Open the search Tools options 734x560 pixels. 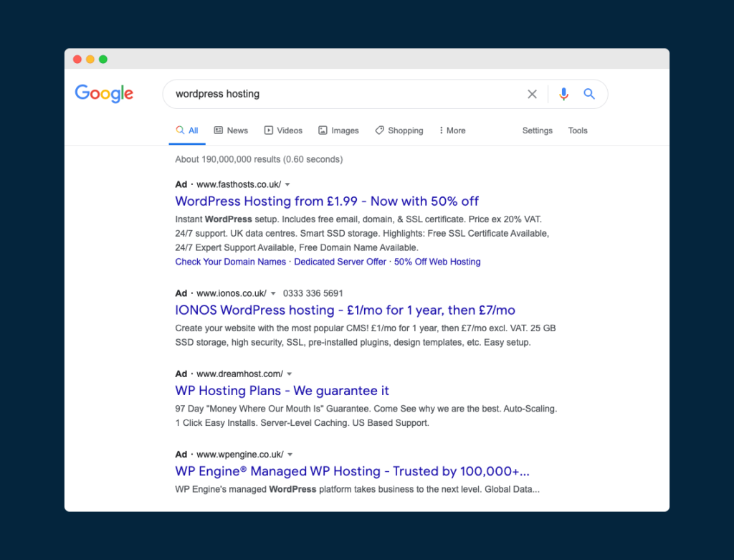tap(578, 130)
